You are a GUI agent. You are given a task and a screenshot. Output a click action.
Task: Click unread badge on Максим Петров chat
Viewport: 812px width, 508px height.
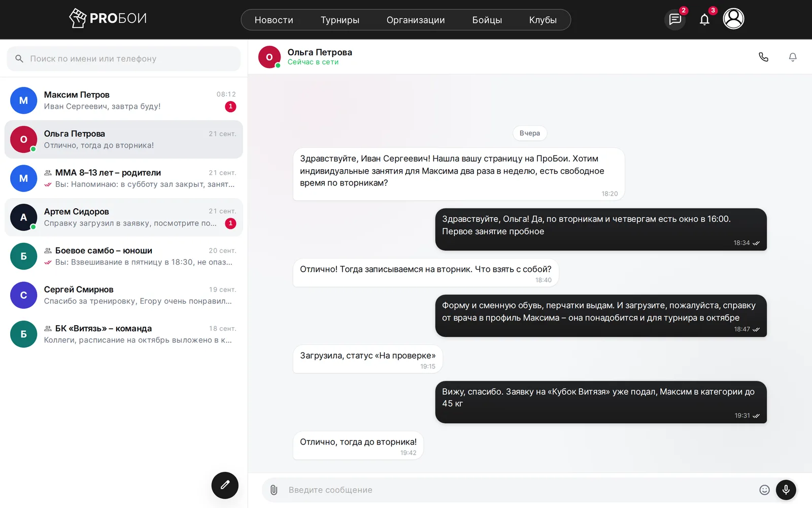coord(230,107)
